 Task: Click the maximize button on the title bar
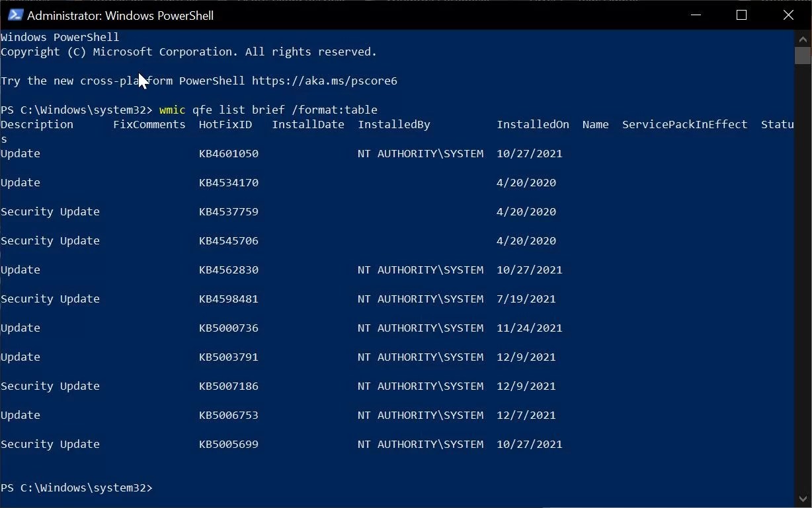click(741, 15)
